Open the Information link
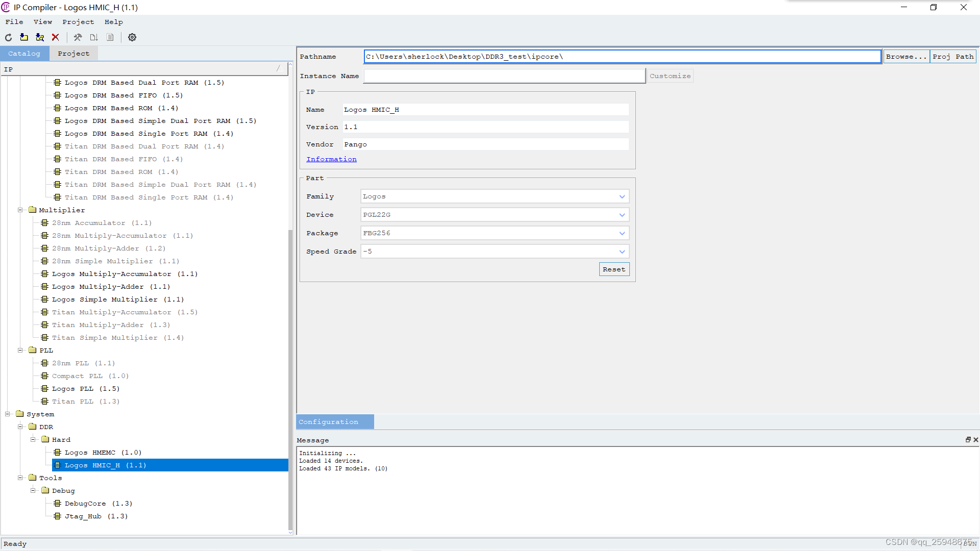Viewport: 980px width, 551px height. [x=331, y=159]
